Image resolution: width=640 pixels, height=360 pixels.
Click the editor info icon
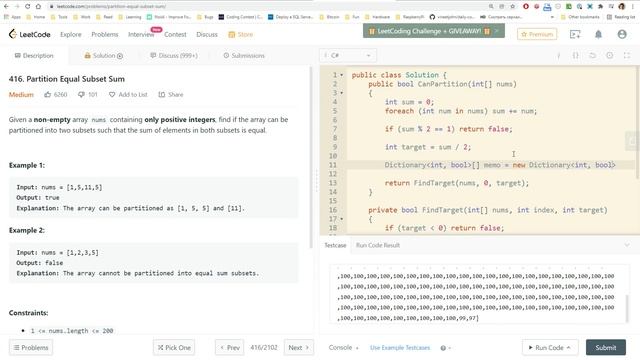coord(558,56)
